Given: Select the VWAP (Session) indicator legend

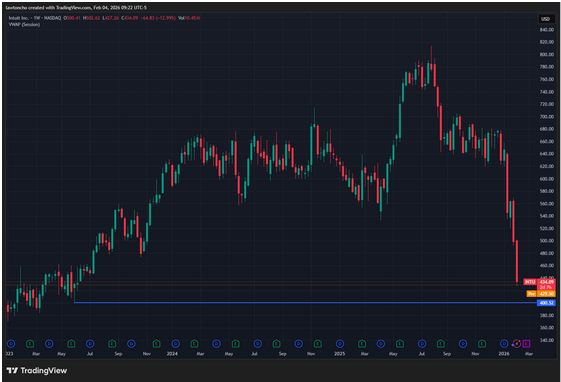Looking at the screenshot, I should [x=24, y=25].
